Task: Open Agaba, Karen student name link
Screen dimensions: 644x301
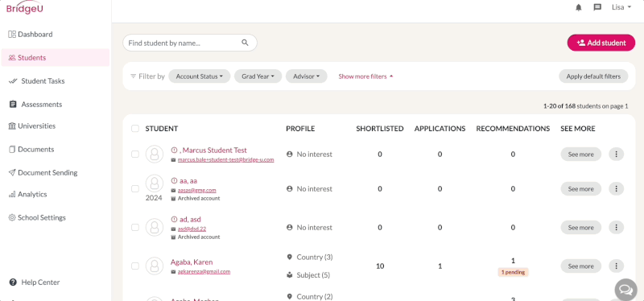Action: 192,262
